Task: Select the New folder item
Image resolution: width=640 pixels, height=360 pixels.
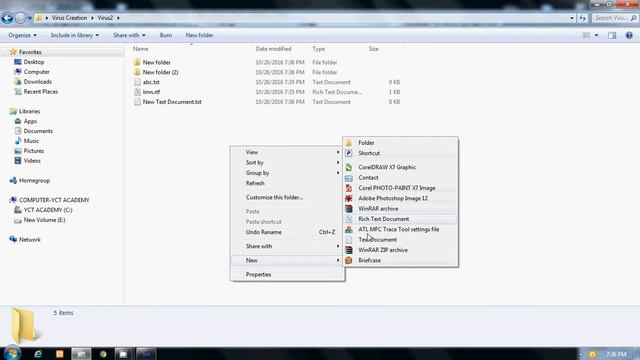Action: point(156,62)
